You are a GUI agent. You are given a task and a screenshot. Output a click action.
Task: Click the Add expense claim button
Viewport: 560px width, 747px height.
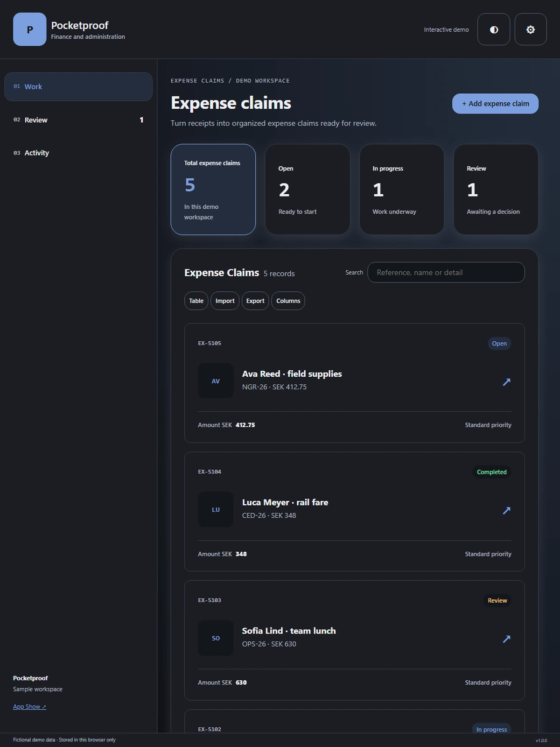(495, 104)
